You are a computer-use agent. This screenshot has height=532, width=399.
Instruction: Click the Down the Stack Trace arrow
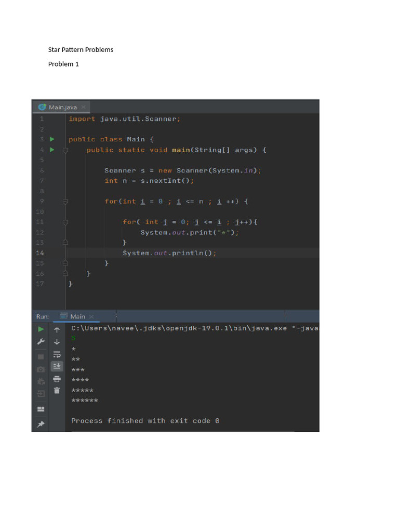[x=57, y=342]
